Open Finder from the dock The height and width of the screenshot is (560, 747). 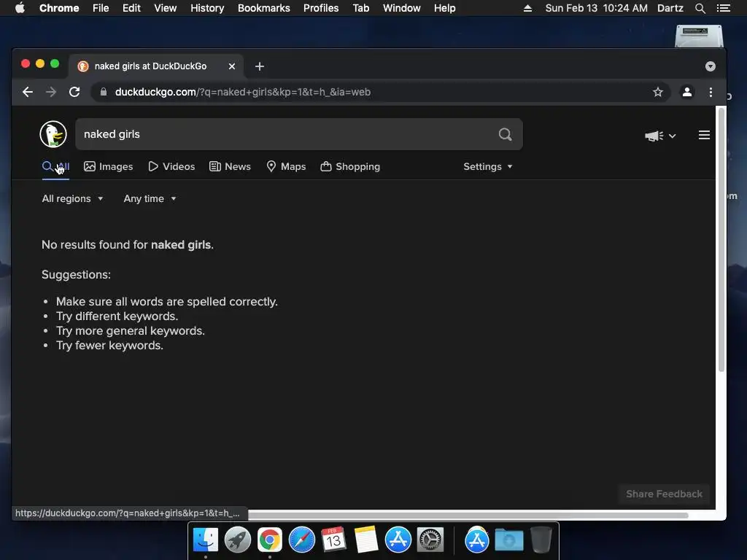point(205,540)
